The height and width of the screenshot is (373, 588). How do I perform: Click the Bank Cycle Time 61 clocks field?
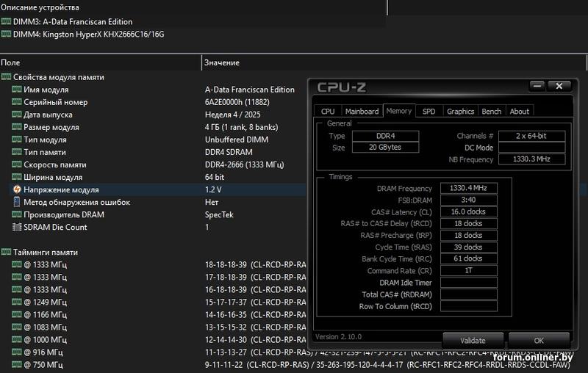point(469,258)
